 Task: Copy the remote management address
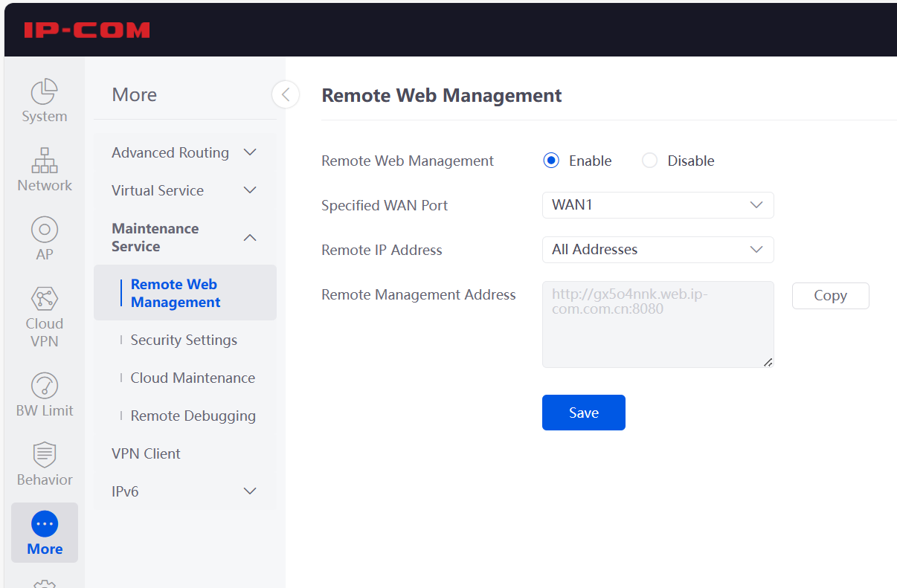click(x=830, y=295)
